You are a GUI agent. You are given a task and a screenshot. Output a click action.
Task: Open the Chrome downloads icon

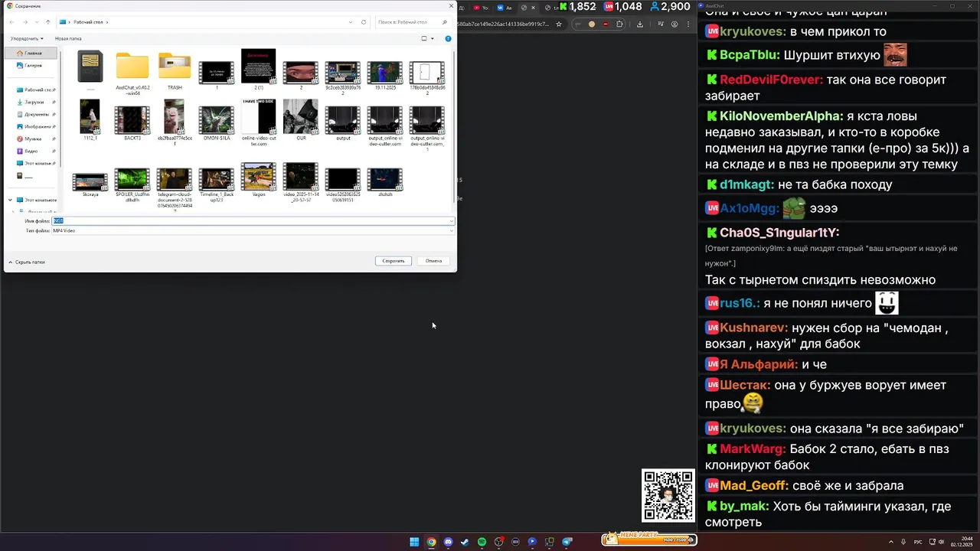point(639,24)
